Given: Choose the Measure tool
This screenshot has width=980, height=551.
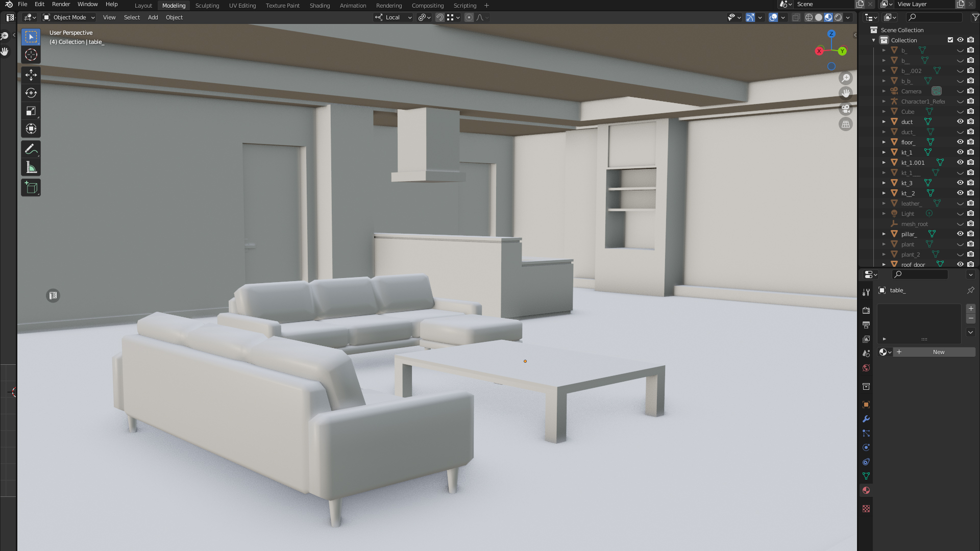Looking at the screenshot, I should [31, 167].
